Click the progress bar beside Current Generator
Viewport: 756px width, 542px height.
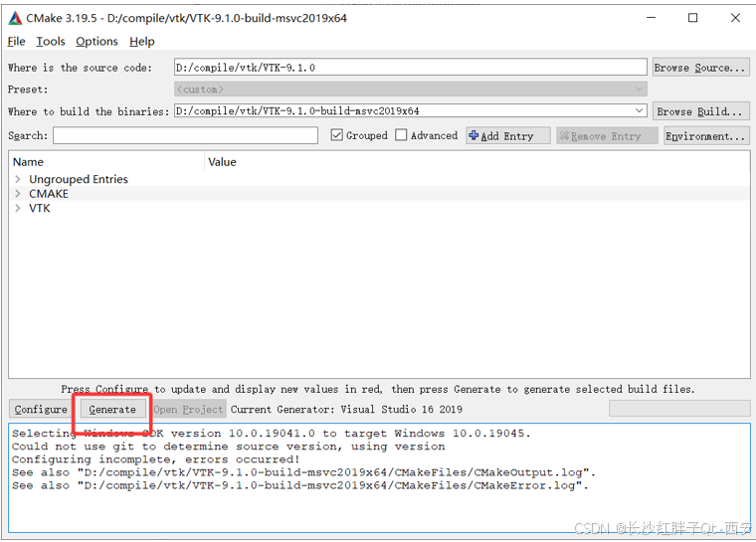click(x=679, y=409)
